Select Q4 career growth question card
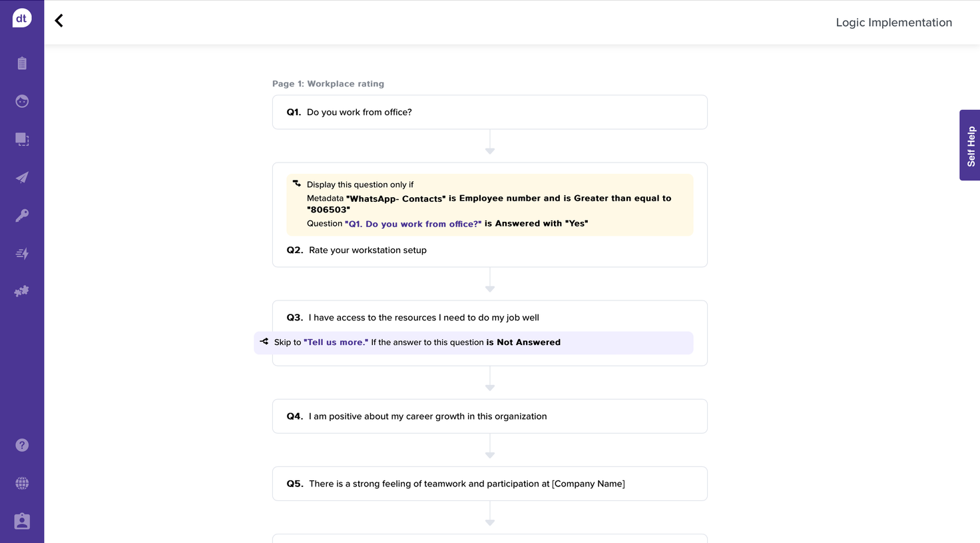The image size is (980, 543). [489, 416]
